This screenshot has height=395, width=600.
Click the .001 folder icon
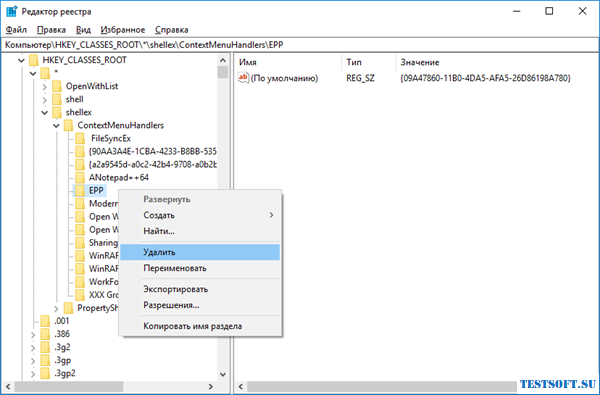coord(45,321)
